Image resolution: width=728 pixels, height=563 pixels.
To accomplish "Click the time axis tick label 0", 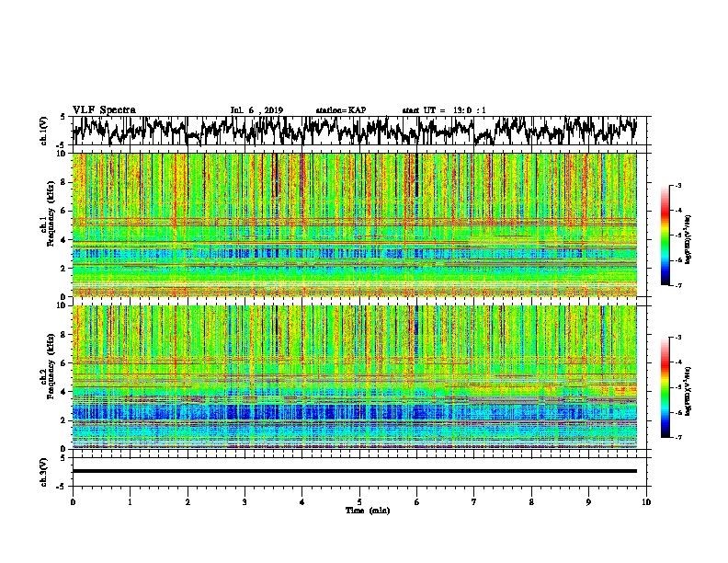I will tap(73, 502).
